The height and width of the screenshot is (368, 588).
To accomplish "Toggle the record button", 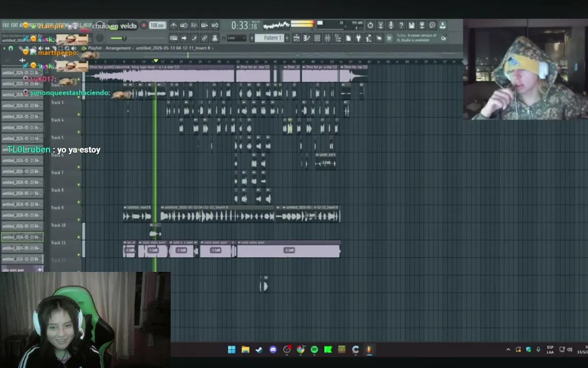I will tap(143, 26).
